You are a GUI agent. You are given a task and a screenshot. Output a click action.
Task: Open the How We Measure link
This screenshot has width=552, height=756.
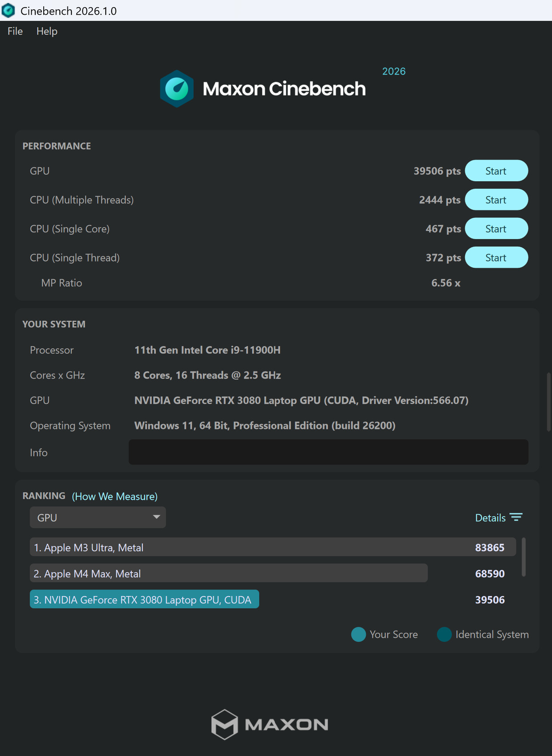point(115,496)
